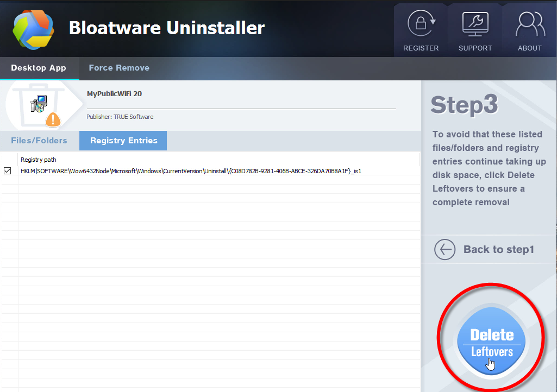The height and width of the screenshot is (392, 557).
Task: Open the Register lock icon
Action: tap(421, 23)
